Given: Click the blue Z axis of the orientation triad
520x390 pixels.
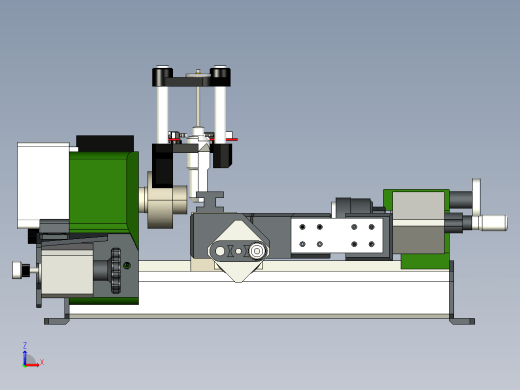Looking at the screenshot, I should 25,357.
